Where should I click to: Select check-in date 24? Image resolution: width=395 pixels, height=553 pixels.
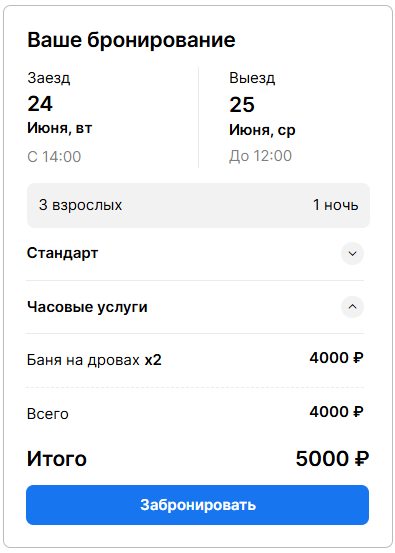(40, 104)
